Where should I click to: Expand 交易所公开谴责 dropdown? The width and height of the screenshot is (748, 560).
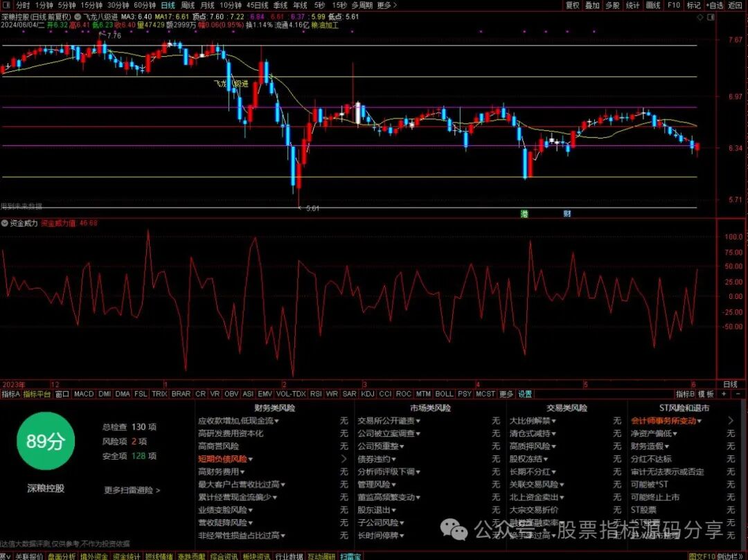[x=389, y=421]
